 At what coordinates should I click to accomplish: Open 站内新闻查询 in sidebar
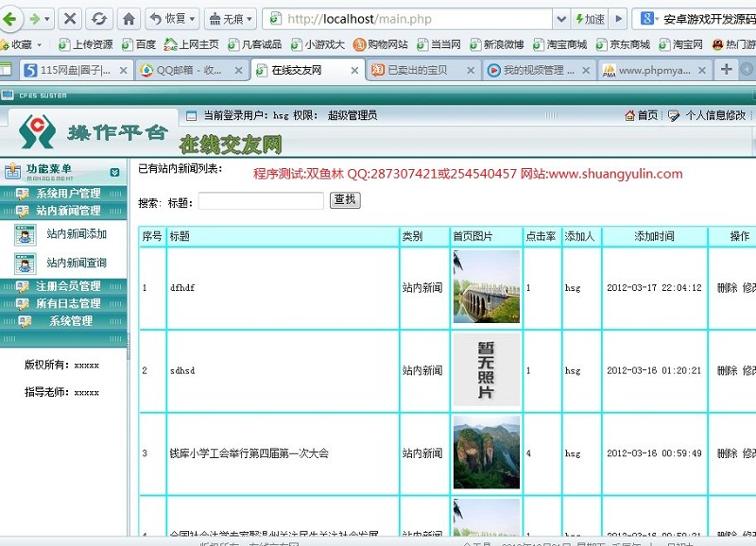[77, 263]
